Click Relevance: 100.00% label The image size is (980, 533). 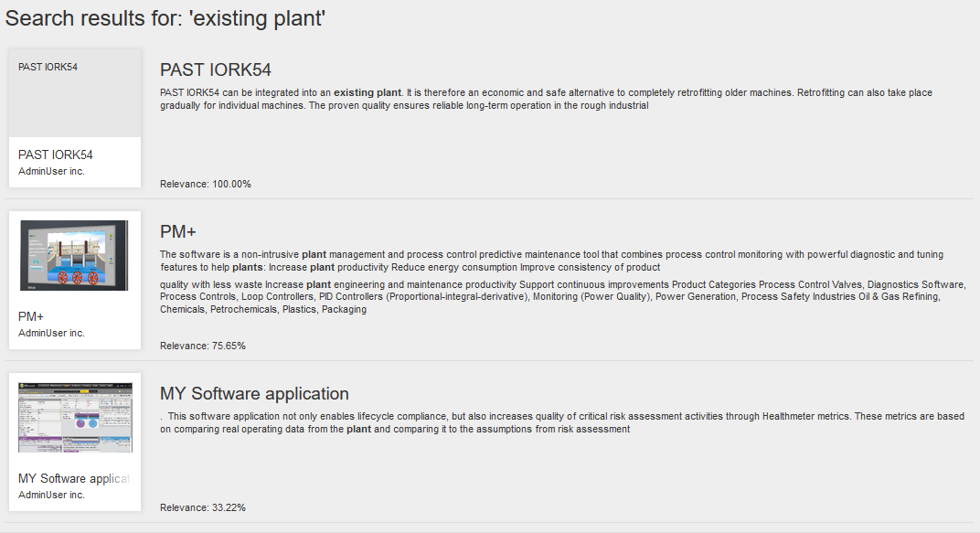coord(206,185)
